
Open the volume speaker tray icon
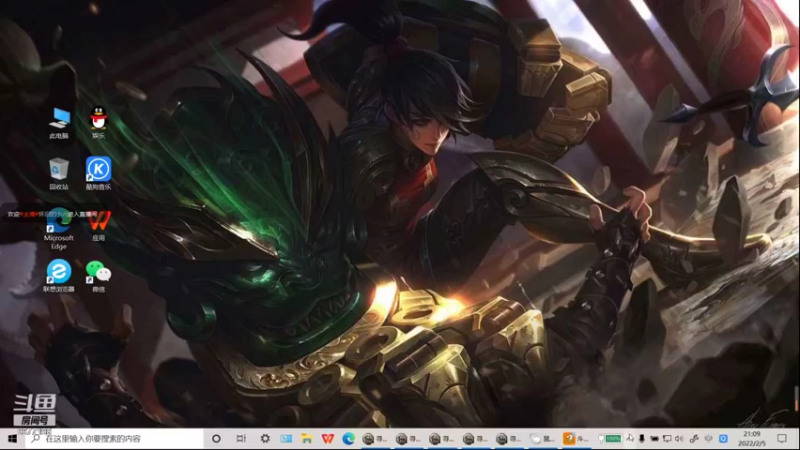(x=679, y=438)
